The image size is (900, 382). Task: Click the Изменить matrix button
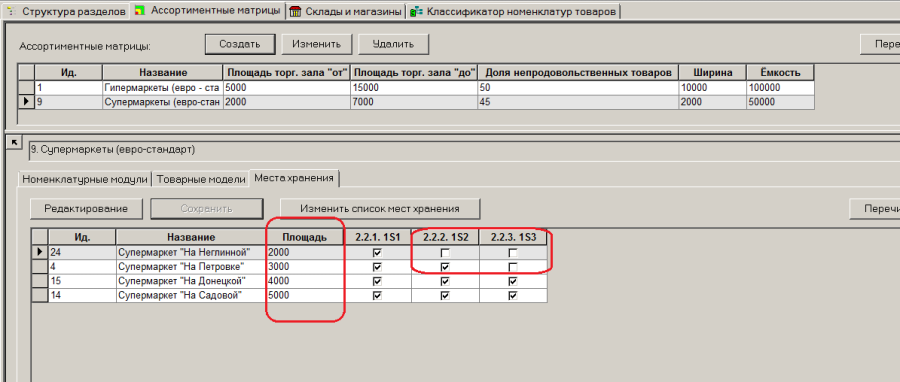pyautogui.click(x=316, y=44)
